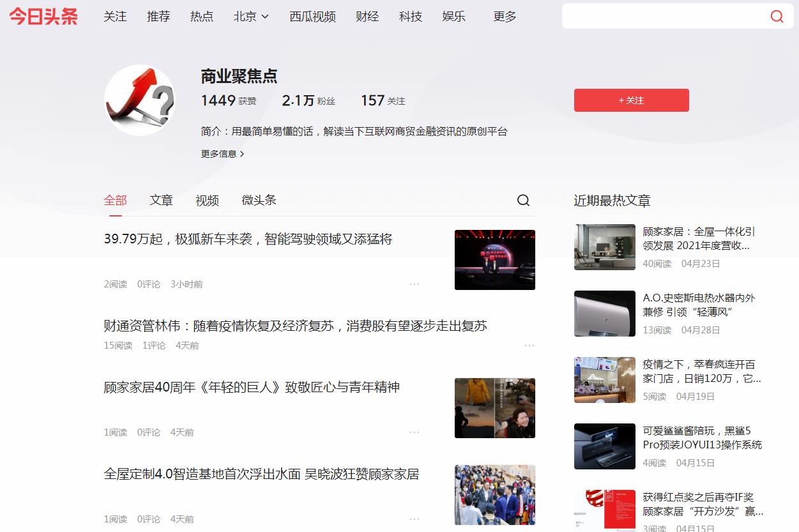Click the 2.1万 粉丝 follower count
The width and height of the screenshot is (799, 532).
(308, 101)
